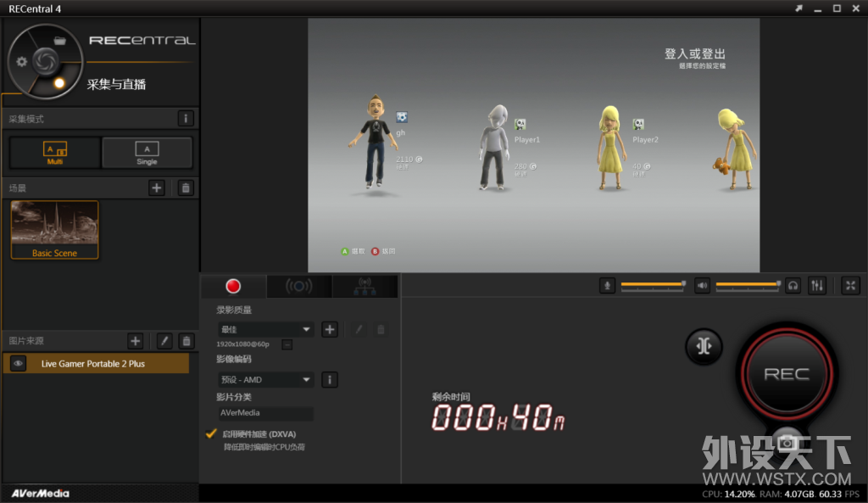Show capture mode info button
Viewport: 868px width, 503px height.
point(186,118)
